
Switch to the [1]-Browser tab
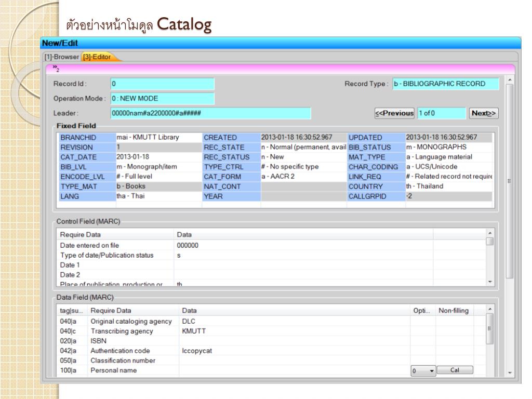click(62, 57)
